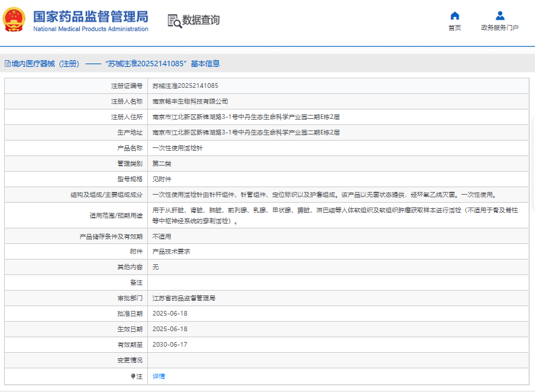Click the bulb icon beside 注
Viewport: 535px width, 392px height.
pos(133,376)
